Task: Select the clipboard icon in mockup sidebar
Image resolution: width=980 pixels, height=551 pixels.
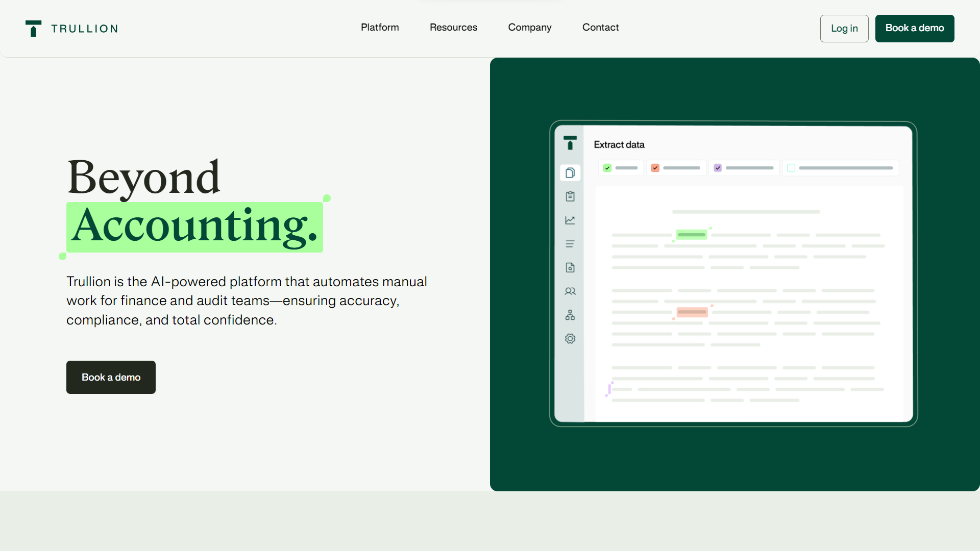Action: pyautogui.click(x=570, y=196)
